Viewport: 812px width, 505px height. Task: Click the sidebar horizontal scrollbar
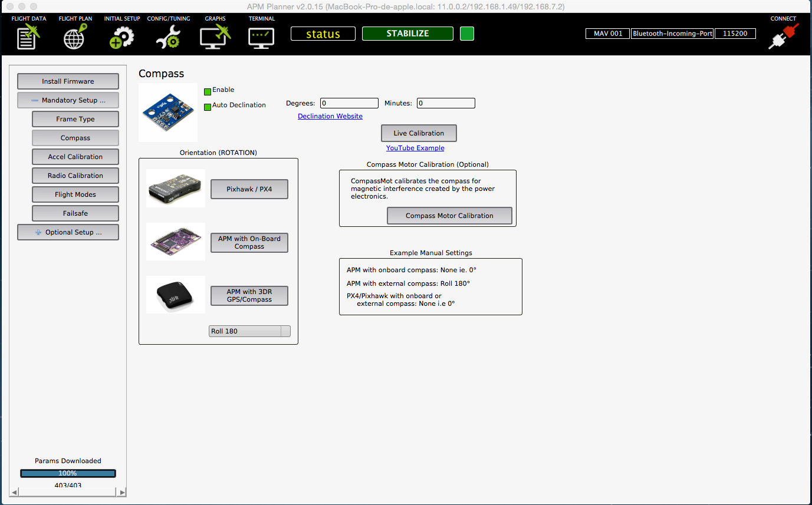(x=68, y=491)
